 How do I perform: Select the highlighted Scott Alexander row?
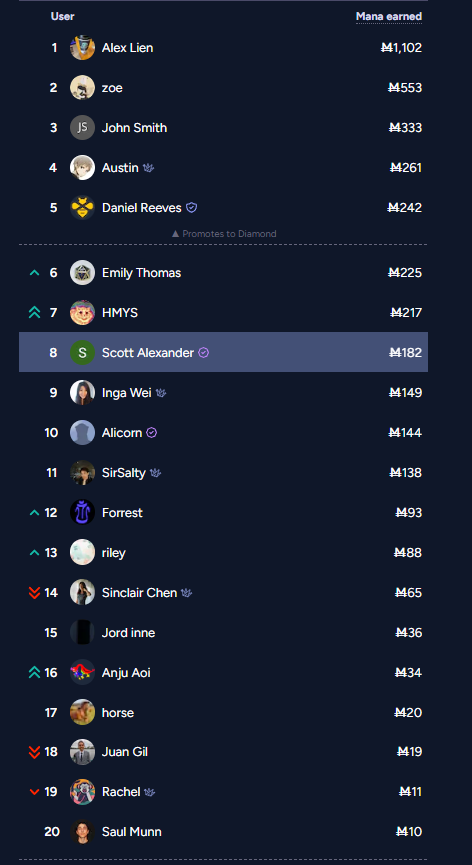[x=223, y=352]
